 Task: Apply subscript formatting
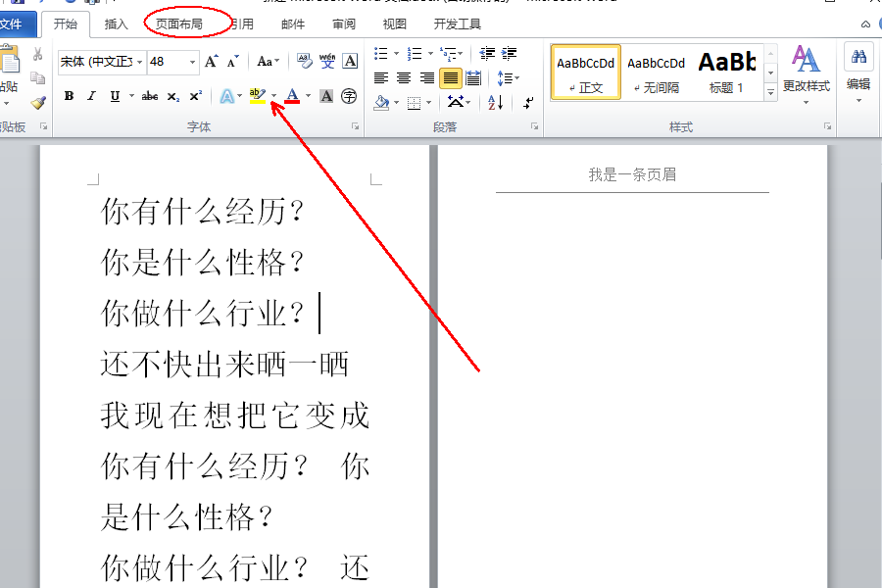tap(173, 97)
